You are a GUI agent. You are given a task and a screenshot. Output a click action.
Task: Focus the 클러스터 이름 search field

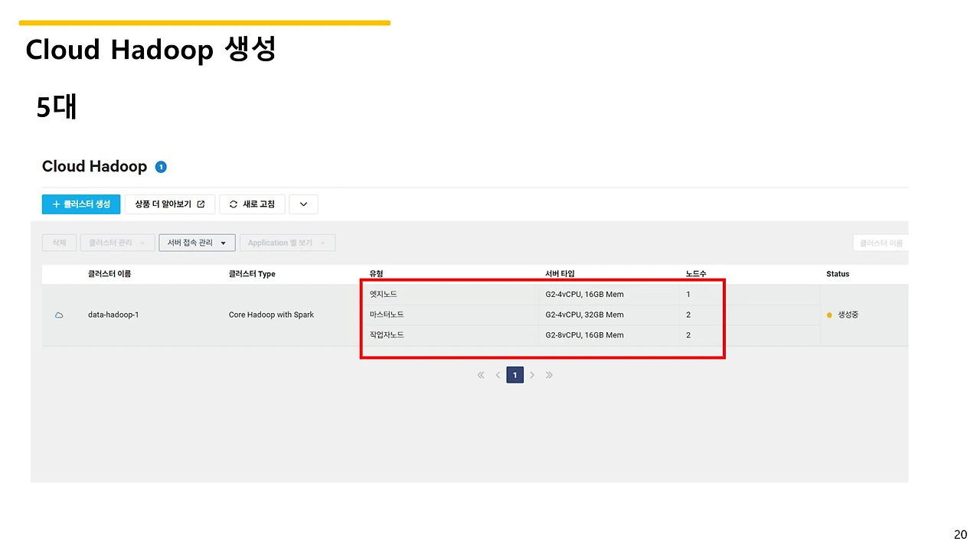pyautogui.click(x=880, y=243)
